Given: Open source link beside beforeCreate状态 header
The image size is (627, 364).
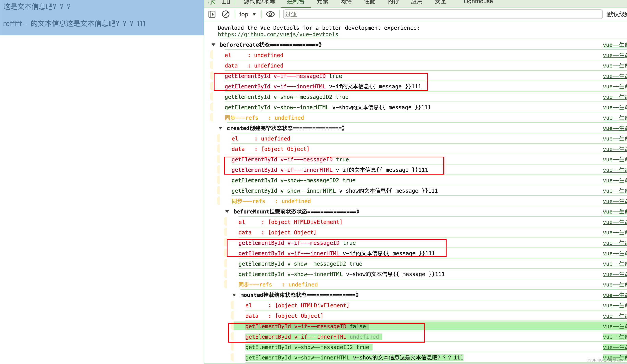Looking at the screenshot, I should click(614, 45).
